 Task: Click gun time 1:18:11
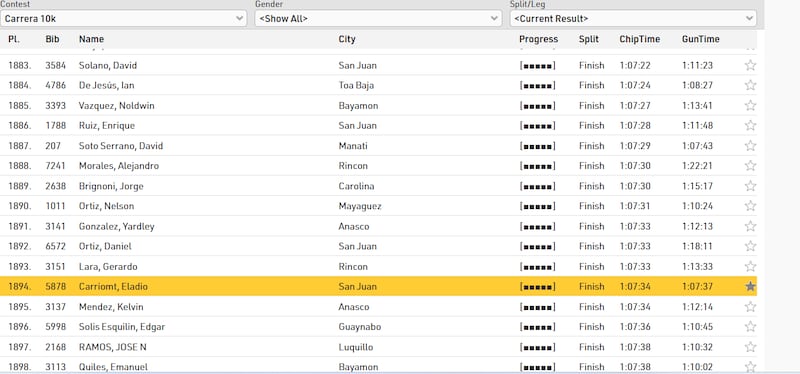697,246
